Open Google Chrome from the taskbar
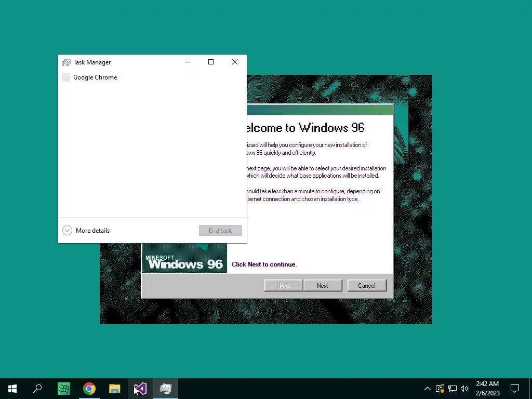Viewport: 532px width, 399px height. pyautogui.click(x=89, y=389)
